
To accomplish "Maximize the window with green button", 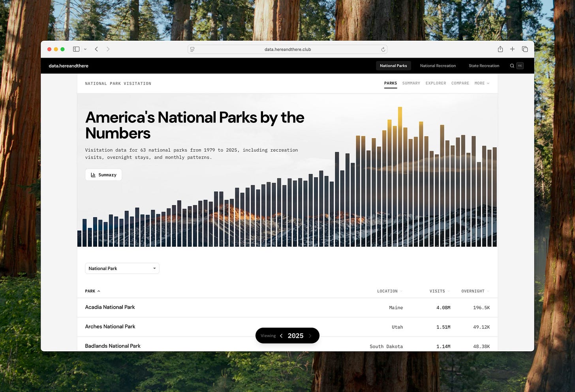I will pos(62,49).
